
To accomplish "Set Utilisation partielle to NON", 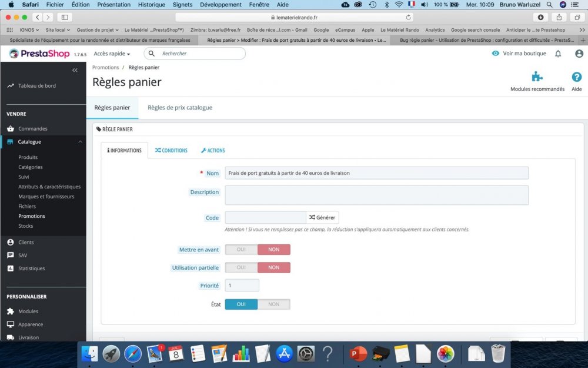I will click(x=274, y=268).
